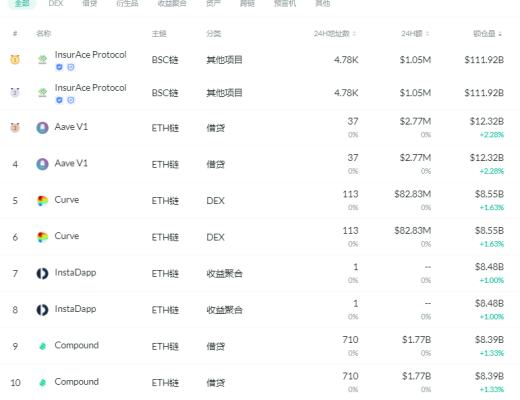The height and width of the screenshot is (400, 520).
Task: Click the 名称 column header
Action: tap(43, 34)
